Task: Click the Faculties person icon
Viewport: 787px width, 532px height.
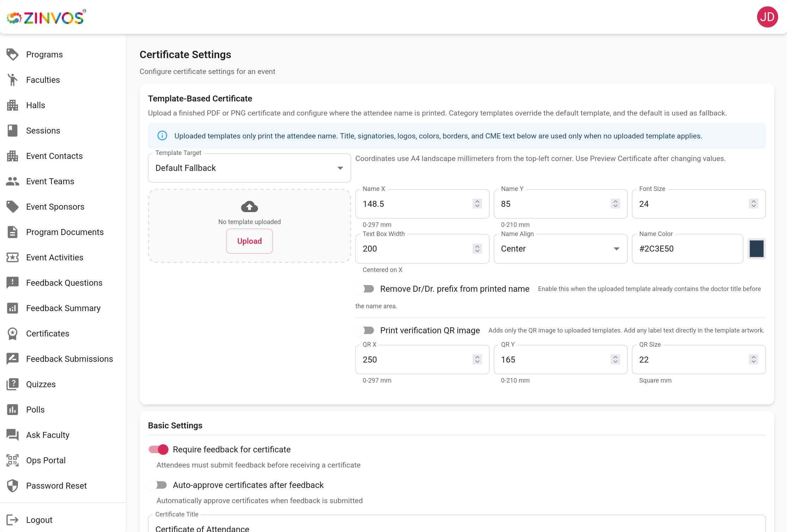Action: (x=13, y=80)
